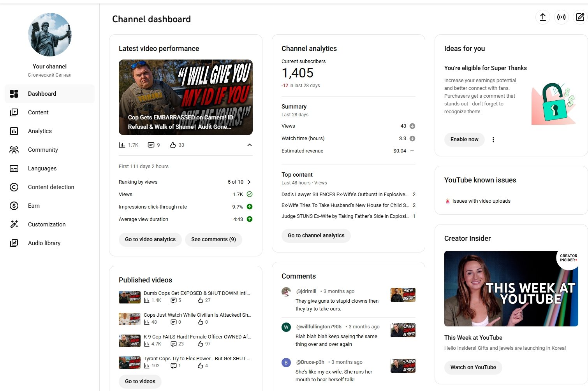The width and height of the screenshot is (588, 391).
Task: Click the create post pencil icon
Action: pyautogui.click(x=580, y=17)
